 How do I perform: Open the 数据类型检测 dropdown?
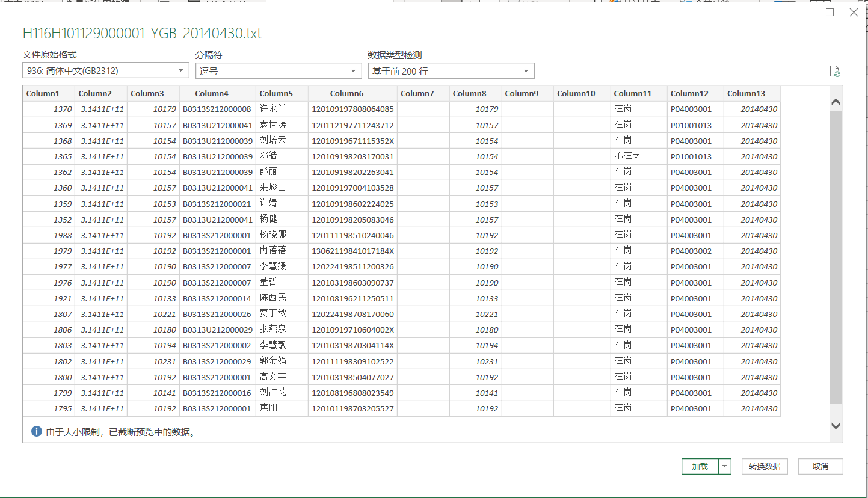pyautogui.click(x=451, y=71)
